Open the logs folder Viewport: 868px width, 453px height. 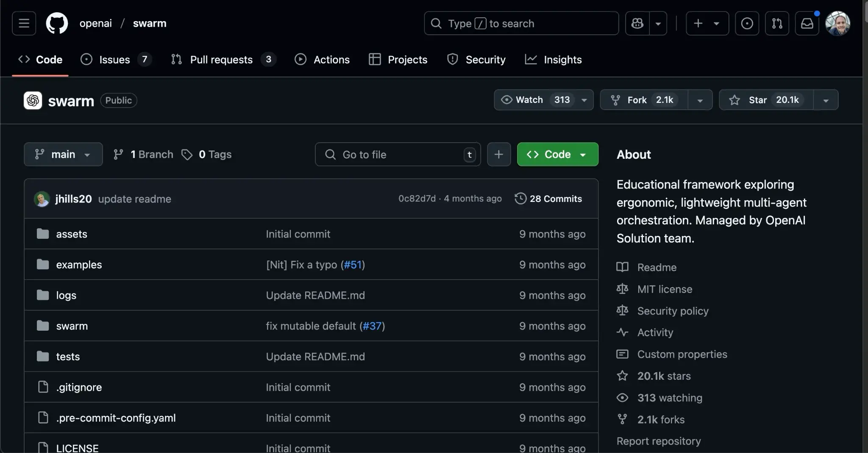66,295
